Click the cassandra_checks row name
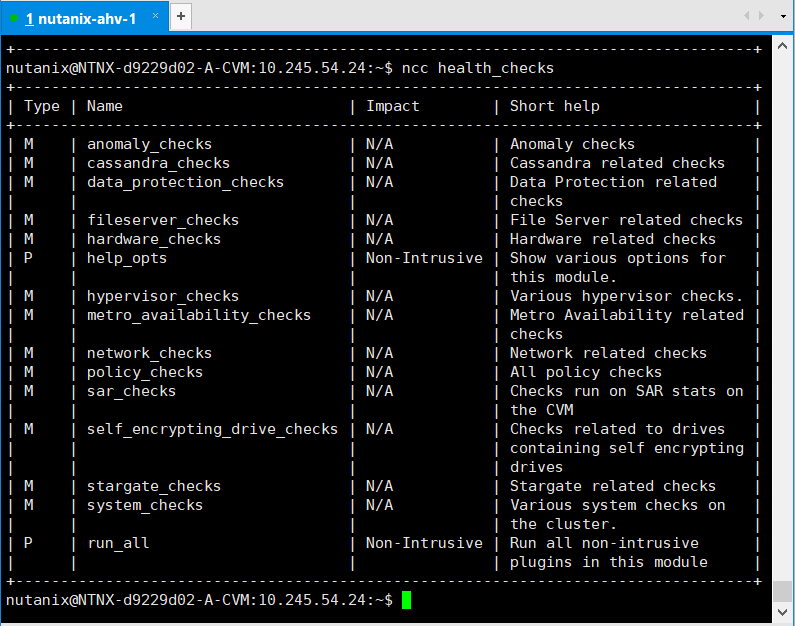Viewport: 795px width, 626px height. point(158,163)
